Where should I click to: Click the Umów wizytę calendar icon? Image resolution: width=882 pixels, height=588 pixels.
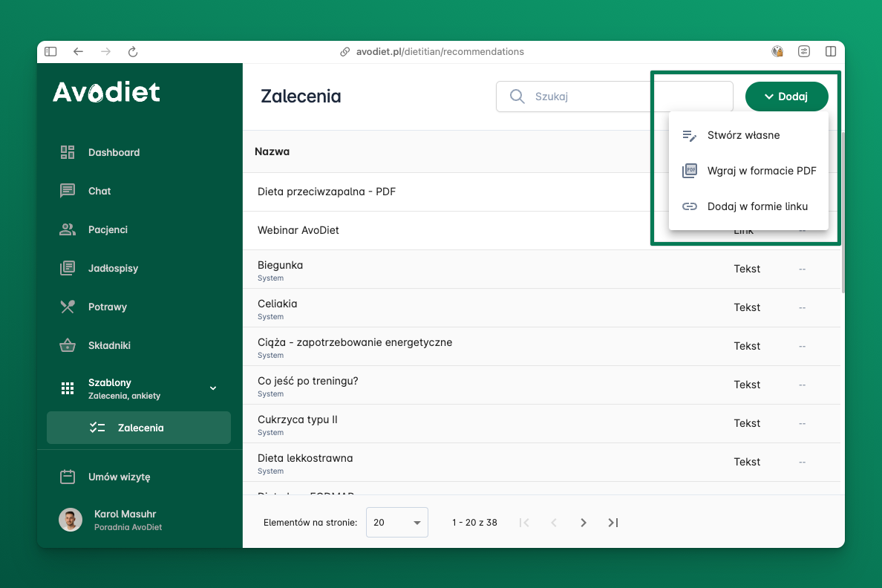pos(68,477)
